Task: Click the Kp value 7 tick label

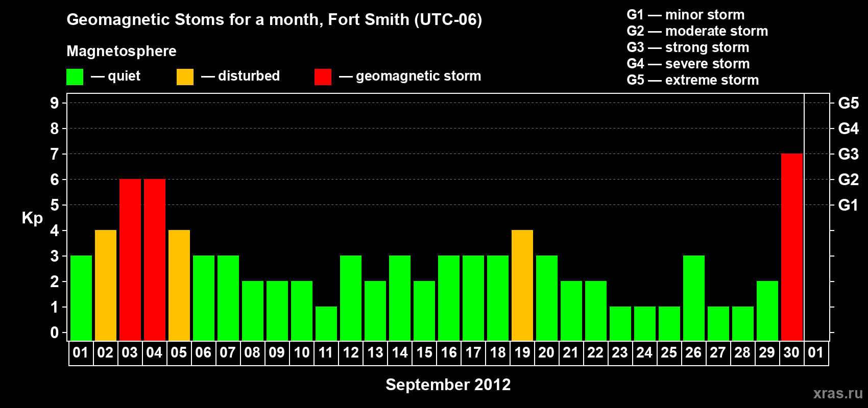Action: [55, 154]
